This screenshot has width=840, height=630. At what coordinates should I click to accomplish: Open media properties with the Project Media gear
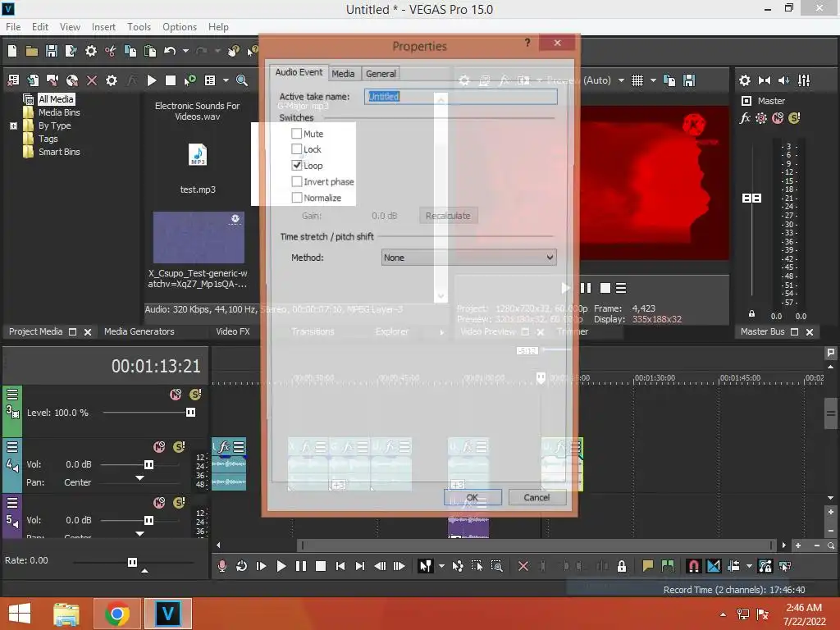click(112, 80)
